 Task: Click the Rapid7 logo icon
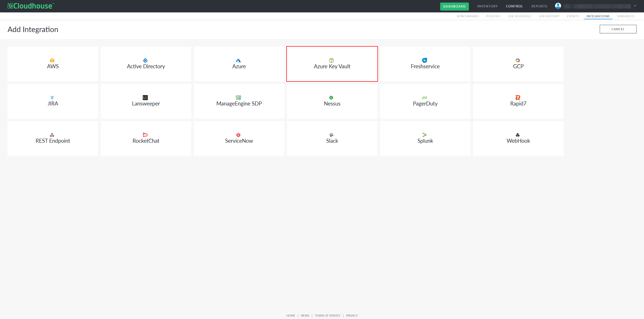518,98
